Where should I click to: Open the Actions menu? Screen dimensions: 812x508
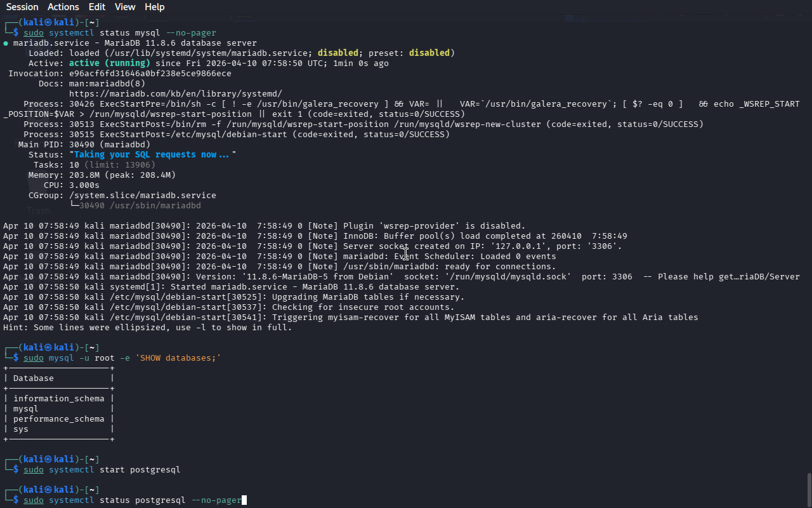point(63,7)
